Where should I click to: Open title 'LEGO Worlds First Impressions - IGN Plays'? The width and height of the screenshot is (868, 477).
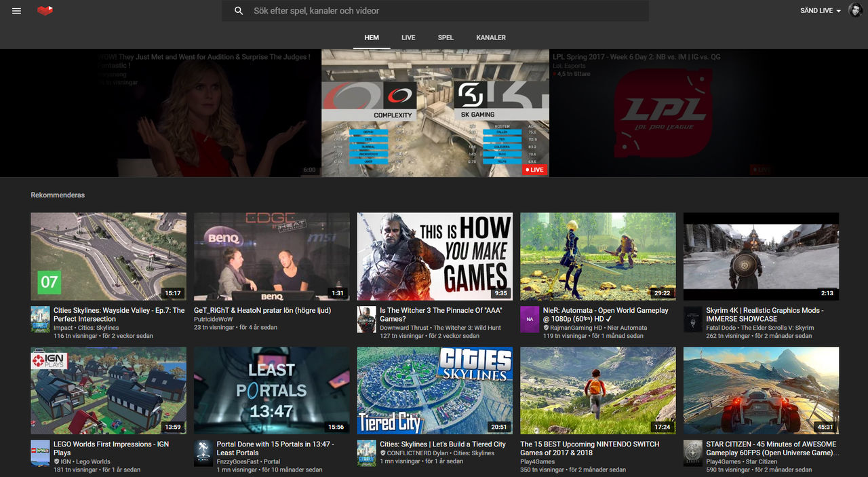(x=111, y=448)
